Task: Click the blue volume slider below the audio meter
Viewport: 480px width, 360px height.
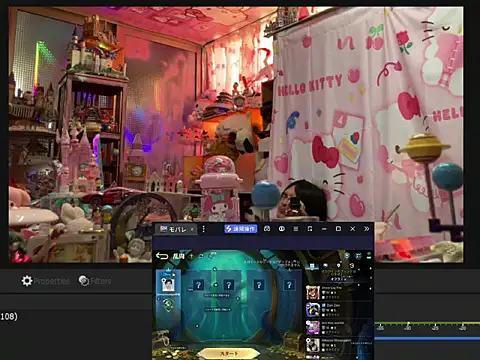Action: [x=427, y=339]
